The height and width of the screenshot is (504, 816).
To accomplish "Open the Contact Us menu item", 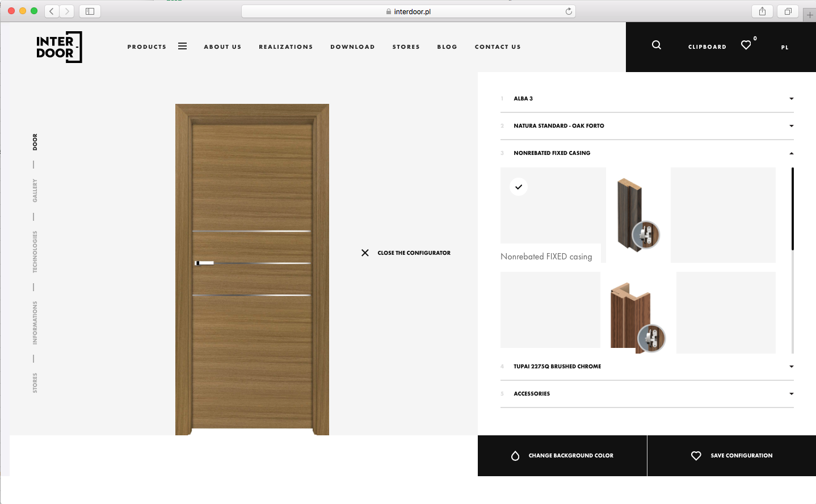I will (x=498, y=47).
